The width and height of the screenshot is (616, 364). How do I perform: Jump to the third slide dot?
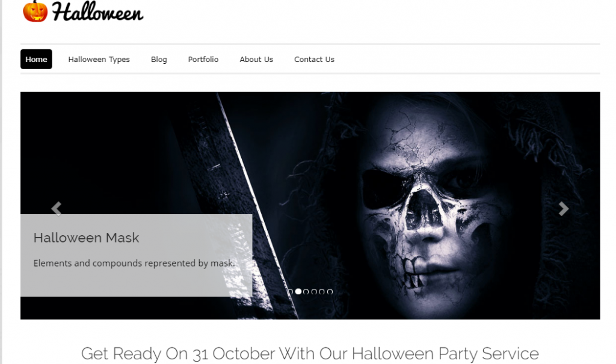[306, 292]
